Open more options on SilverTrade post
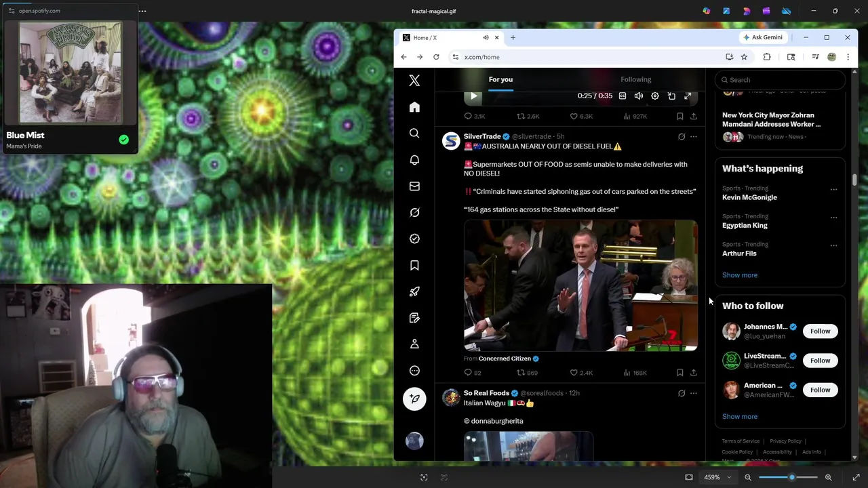This screenshot has height=488, width=868. (693, 137)
